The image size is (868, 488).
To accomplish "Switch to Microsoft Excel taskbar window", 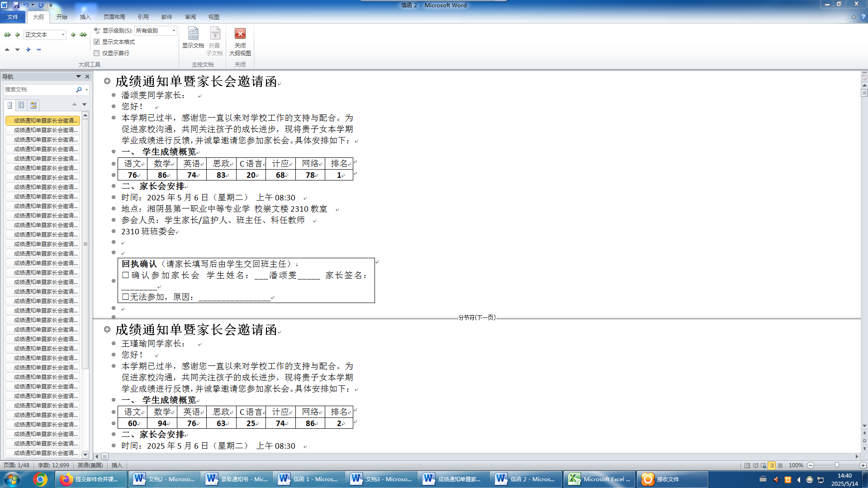I will (599, 479).
